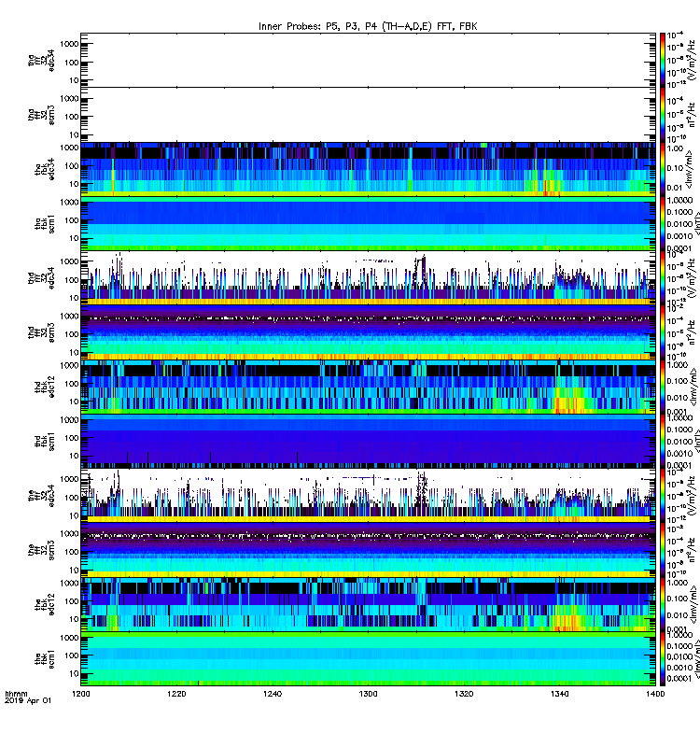
Task: Click the time axis label 1400
Action: [655, 694]
